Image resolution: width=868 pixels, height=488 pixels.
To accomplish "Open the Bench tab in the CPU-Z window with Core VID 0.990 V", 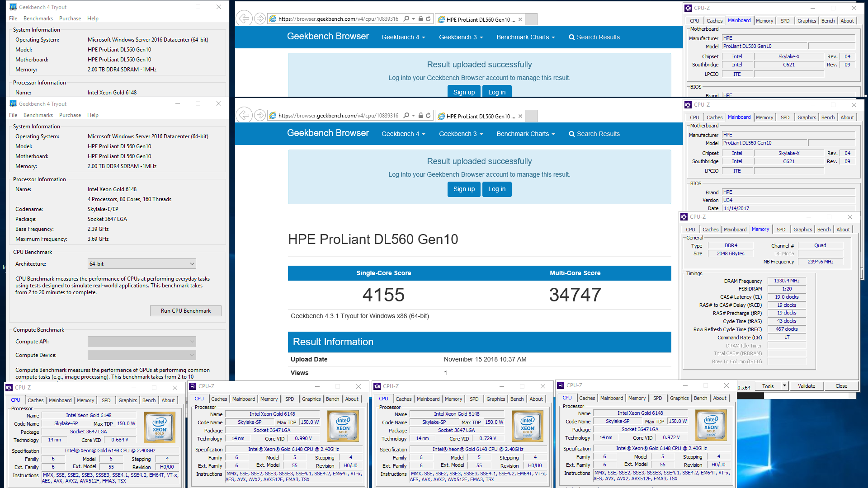I will pos(332,399).
